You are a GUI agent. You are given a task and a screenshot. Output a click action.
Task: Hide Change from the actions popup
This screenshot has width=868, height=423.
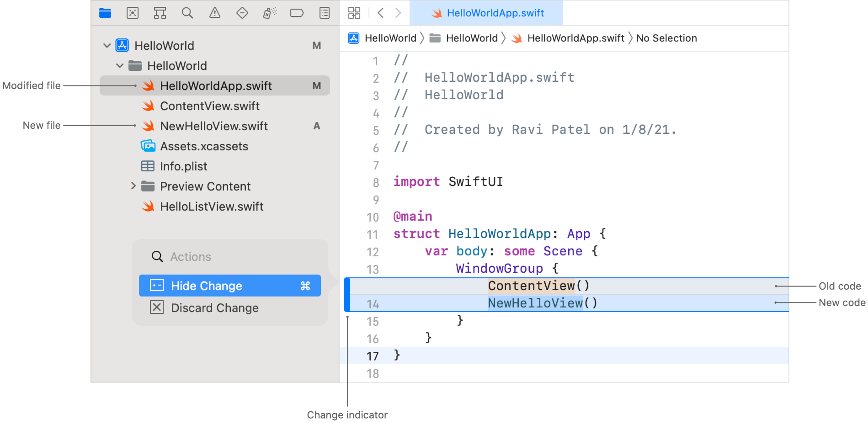pos(207,286)
